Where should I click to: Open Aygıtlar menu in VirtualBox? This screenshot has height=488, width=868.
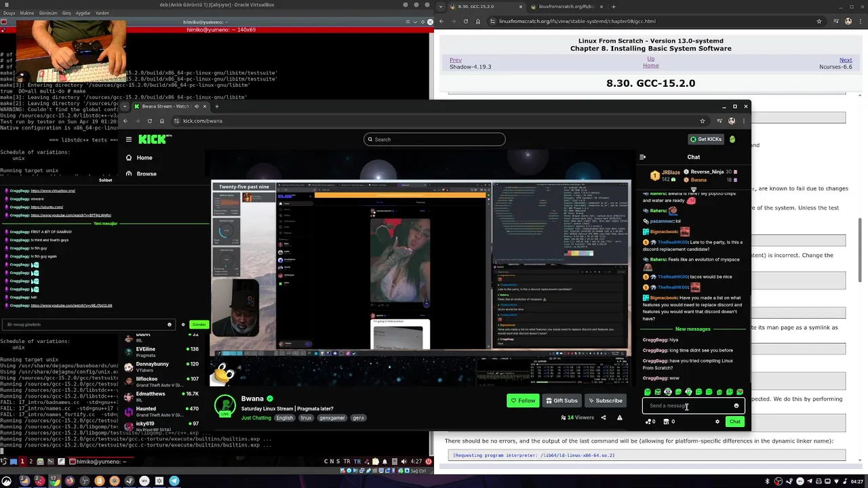tap(83, 13)
